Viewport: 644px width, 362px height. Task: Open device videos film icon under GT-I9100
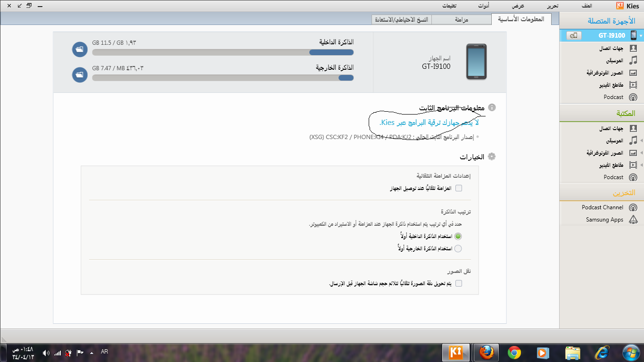tap(633, 85)
